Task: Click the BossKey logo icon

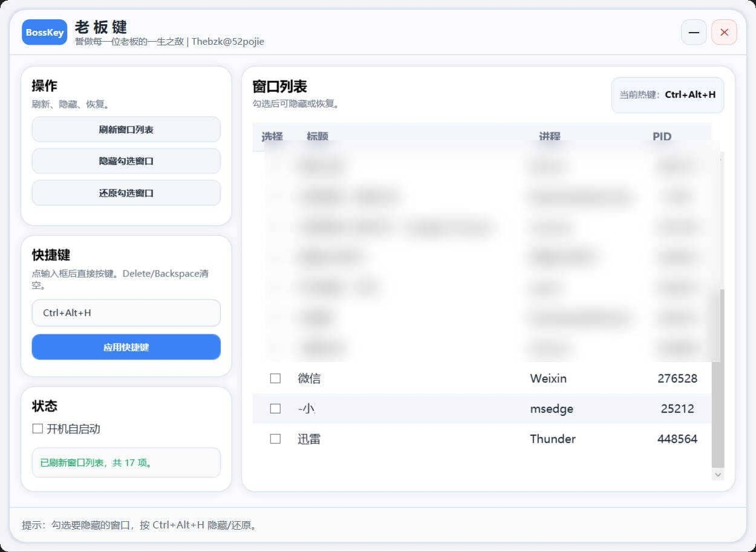Action: click(44, 32)
